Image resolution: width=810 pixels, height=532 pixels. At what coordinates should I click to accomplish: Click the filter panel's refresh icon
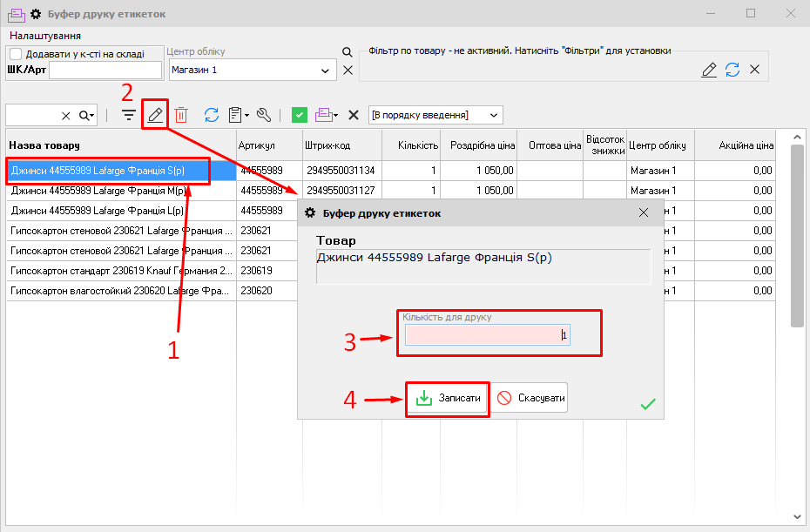[732, 70]
